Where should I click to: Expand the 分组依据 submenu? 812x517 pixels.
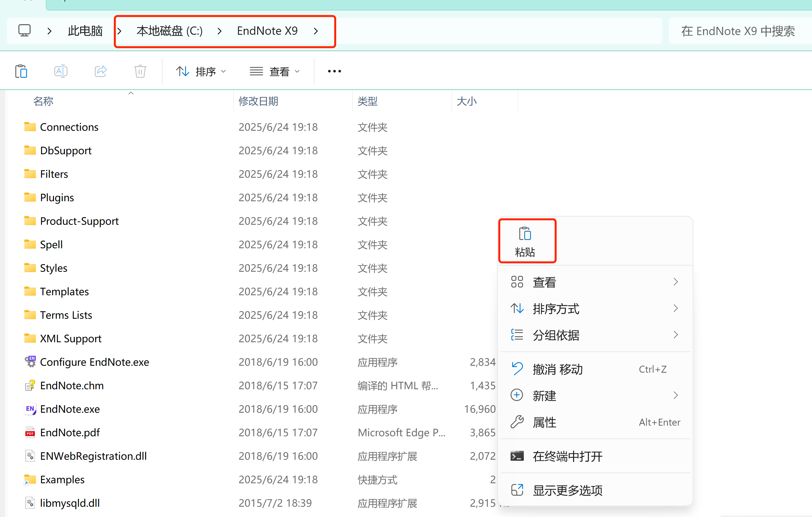tap(556, 335)
